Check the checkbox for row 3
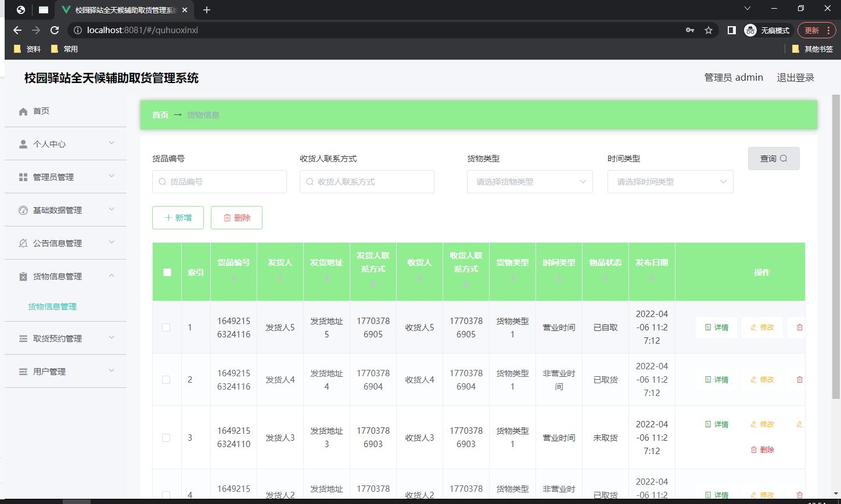 [166, 438]
